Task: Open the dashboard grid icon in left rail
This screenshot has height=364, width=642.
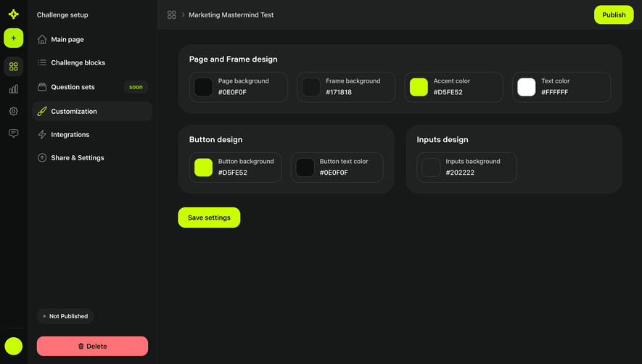Action: click(14, 66)
